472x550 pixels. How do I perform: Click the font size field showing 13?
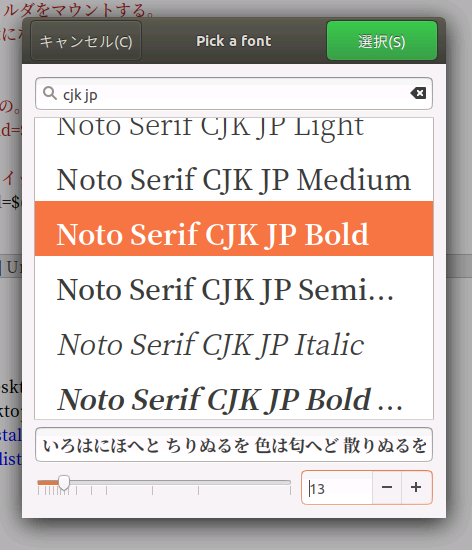coord(337,488)
